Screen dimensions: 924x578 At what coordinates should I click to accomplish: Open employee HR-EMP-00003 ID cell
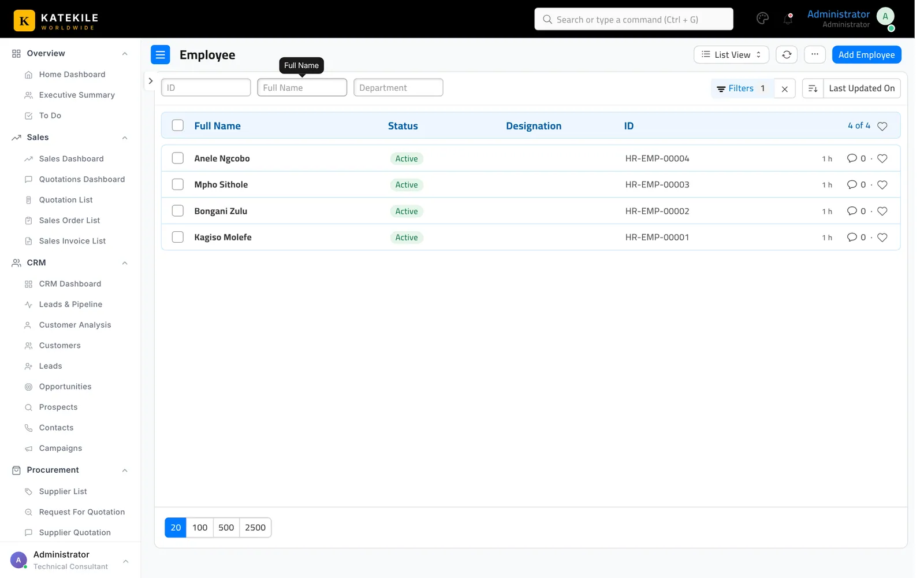657,185
